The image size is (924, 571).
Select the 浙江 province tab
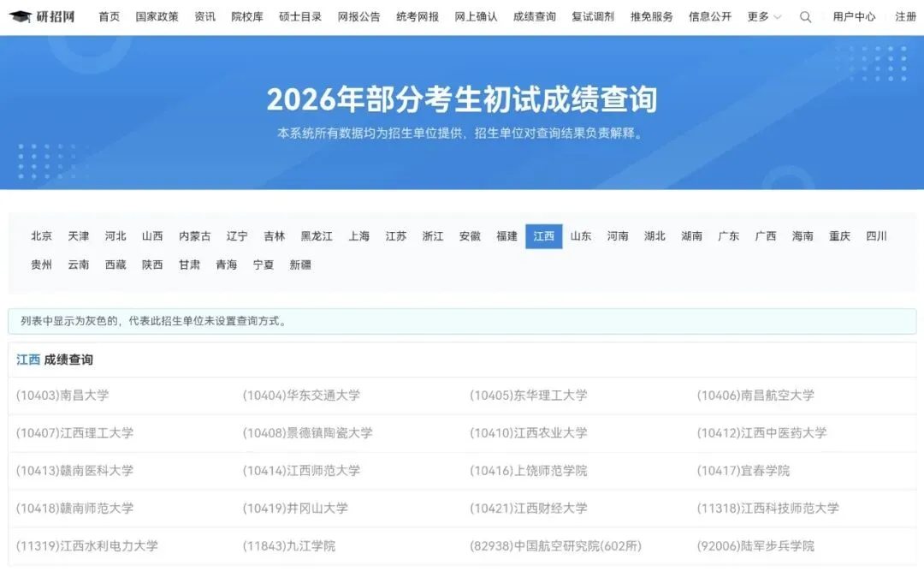pyautogui.click(x=433, y=236)
